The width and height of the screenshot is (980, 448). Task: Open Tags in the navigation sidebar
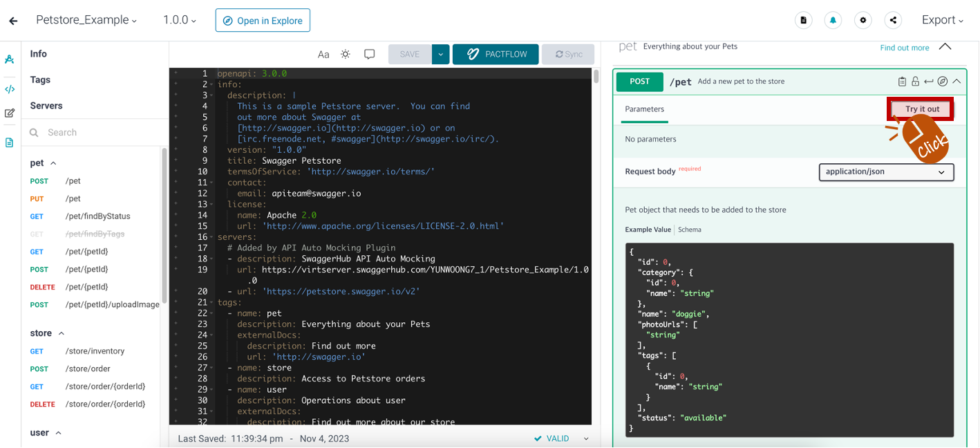(40, 80)
